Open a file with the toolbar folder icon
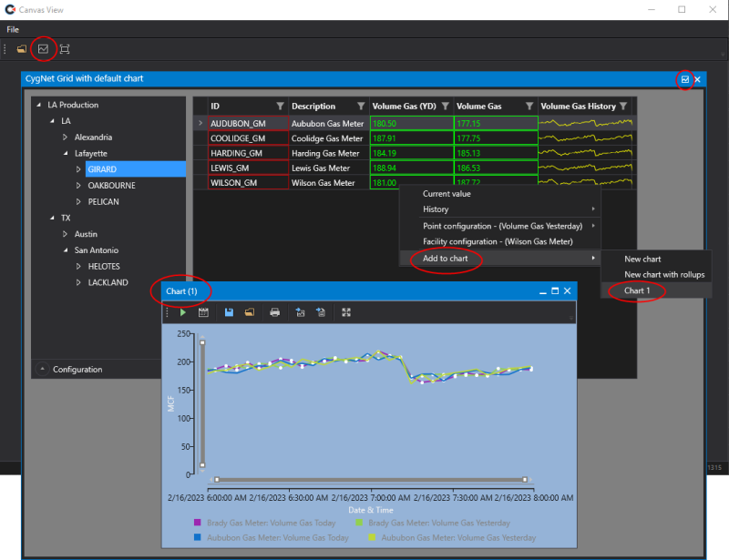Viewport: 729px width, 560px height. [x=21, y=49]
